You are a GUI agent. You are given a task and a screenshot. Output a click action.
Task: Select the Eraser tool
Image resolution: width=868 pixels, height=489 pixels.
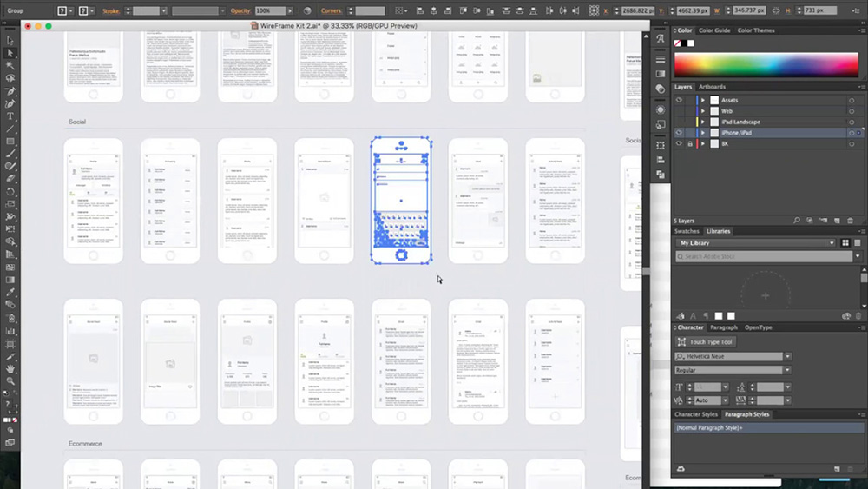coord(10,179)
